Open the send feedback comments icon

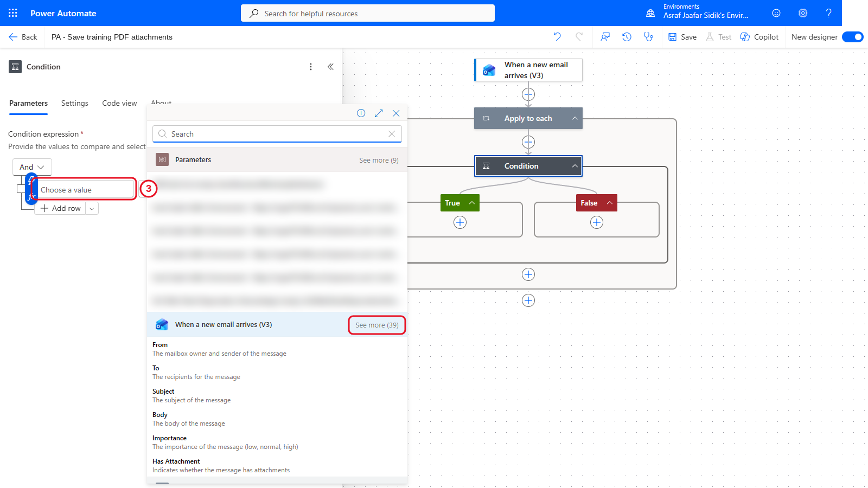point(605,37)
